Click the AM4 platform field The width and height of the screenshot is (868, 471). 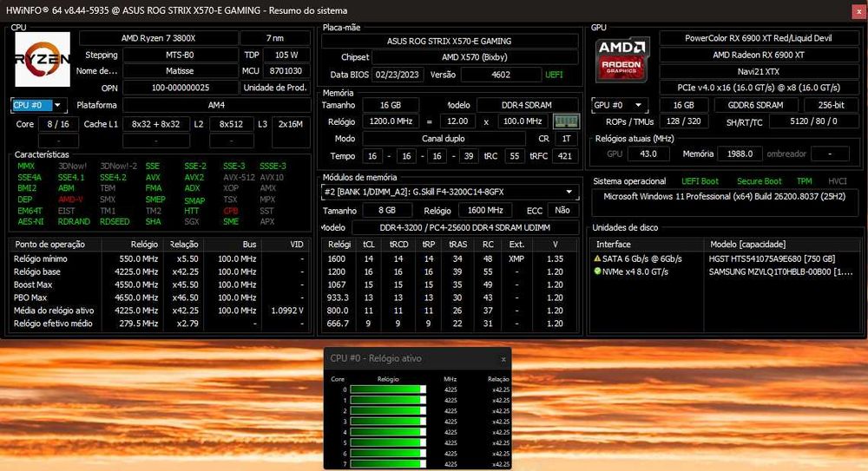(216, 105)
